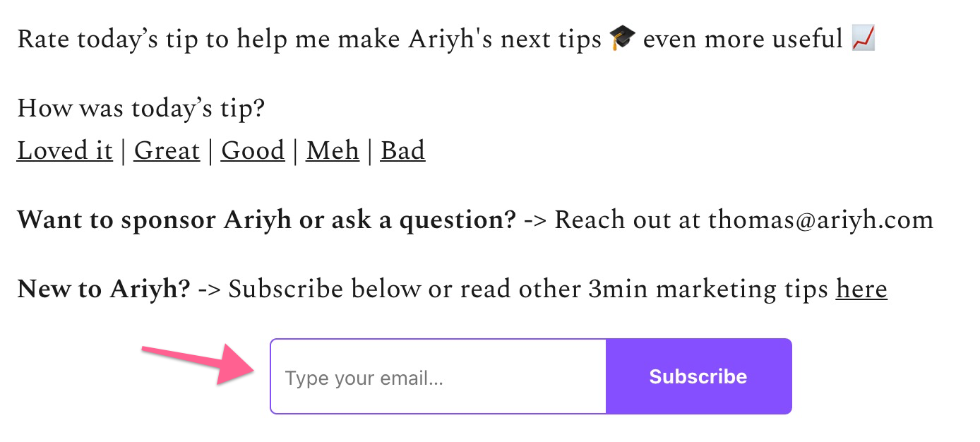
Task: Click the Reach out at text
Action: (628, 220)
